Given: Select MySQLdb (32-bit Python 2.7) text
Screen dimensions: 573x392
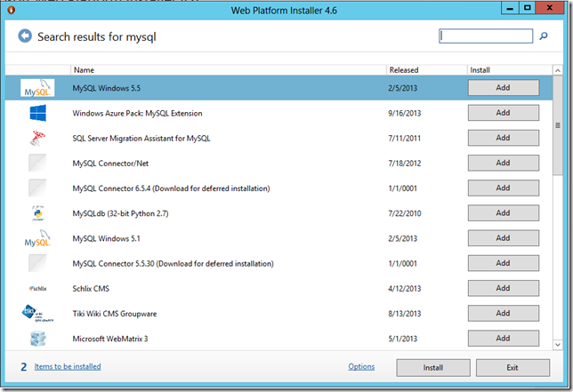Looking at the screenshot, I should click(x=121, y=213).
